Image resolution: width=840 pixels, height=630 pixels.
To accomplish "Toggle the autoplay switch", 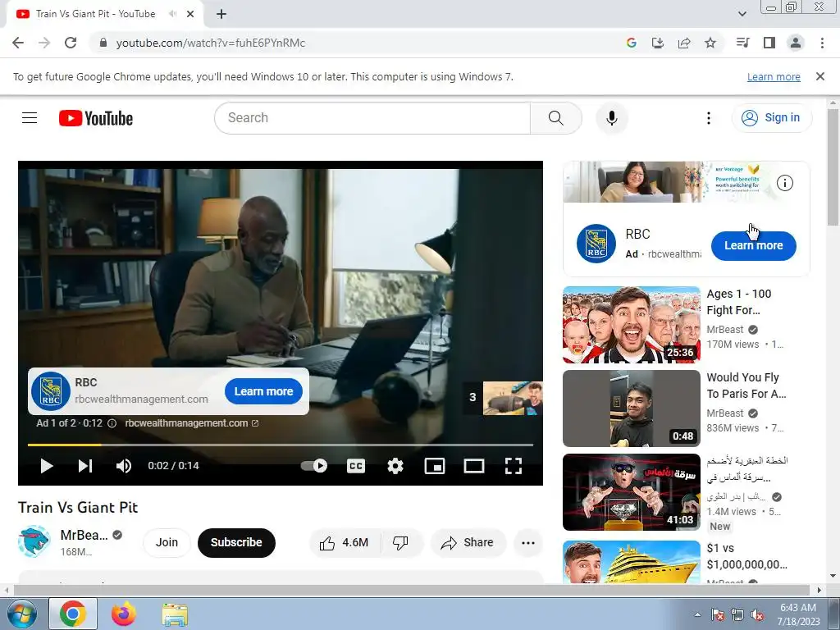I will click(x=314, y=466).
